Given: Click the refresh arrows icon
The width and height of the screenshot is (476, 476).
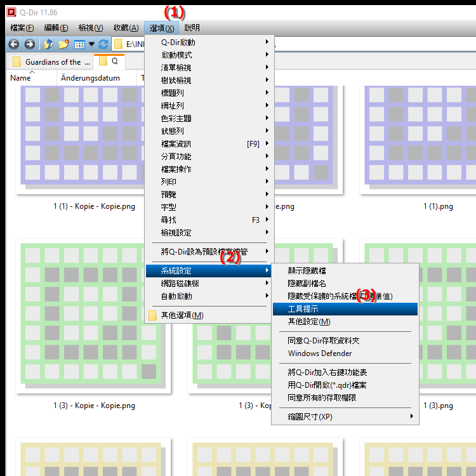Looking at the screenshot, I should pyautogui.click(x=103, y=44).
